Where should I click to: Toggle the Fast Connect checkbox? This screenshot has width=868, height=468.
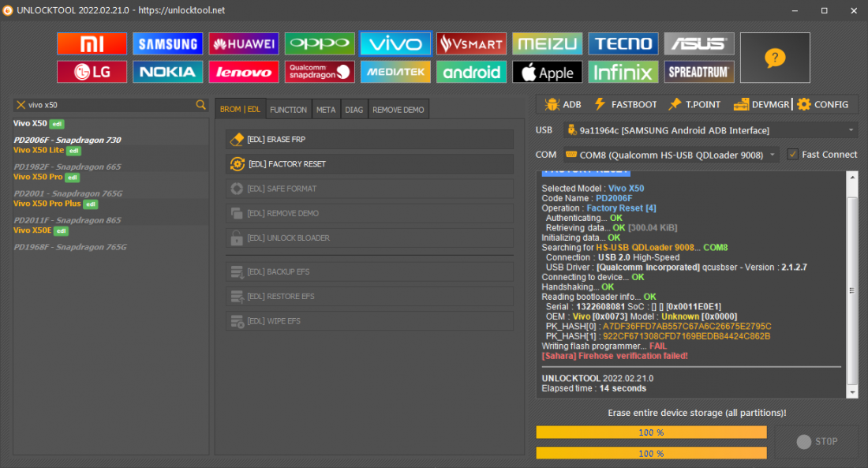coord(793,155)
